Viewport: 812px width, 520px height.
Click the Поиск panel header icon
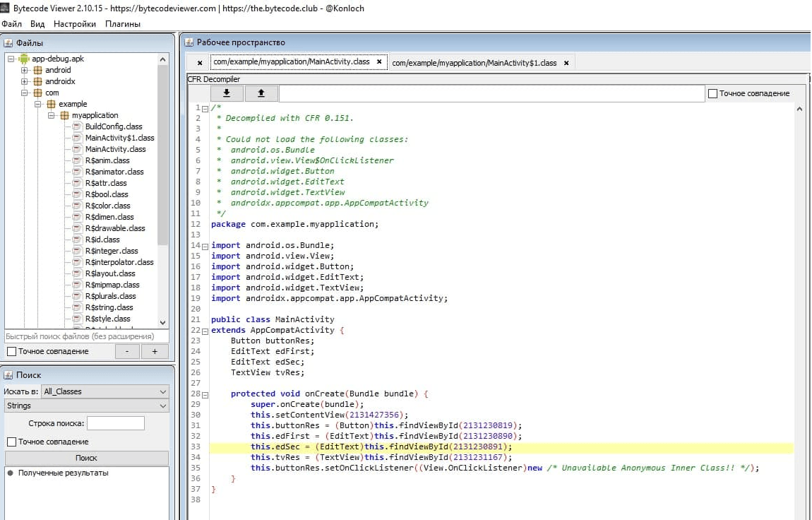[x=8, y=375]
